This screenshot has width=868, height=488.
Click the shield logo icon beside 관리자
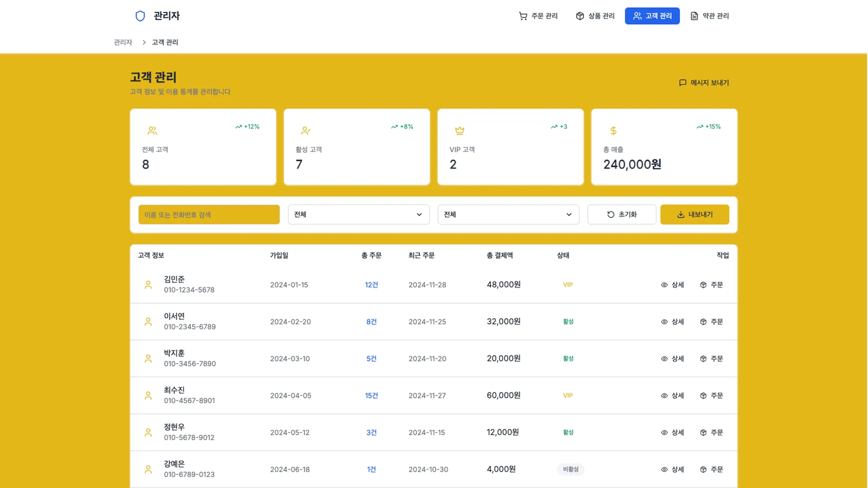[140, 16]
